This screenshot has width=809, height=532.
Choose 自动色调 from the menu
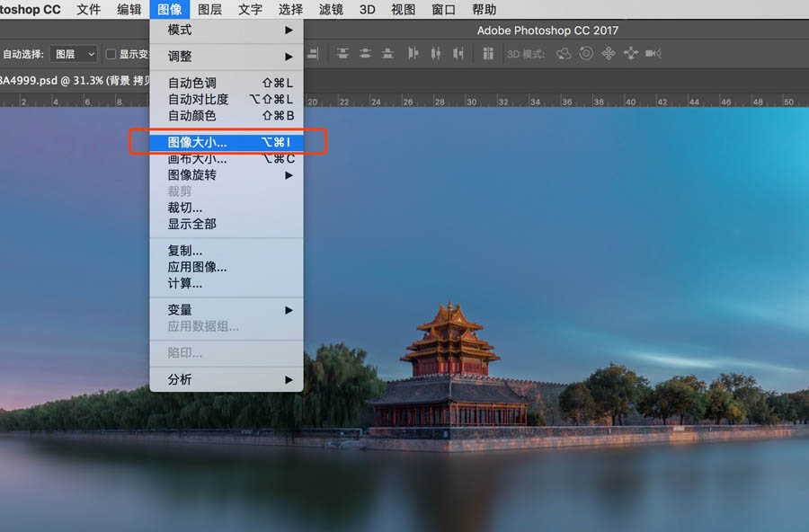227,83
